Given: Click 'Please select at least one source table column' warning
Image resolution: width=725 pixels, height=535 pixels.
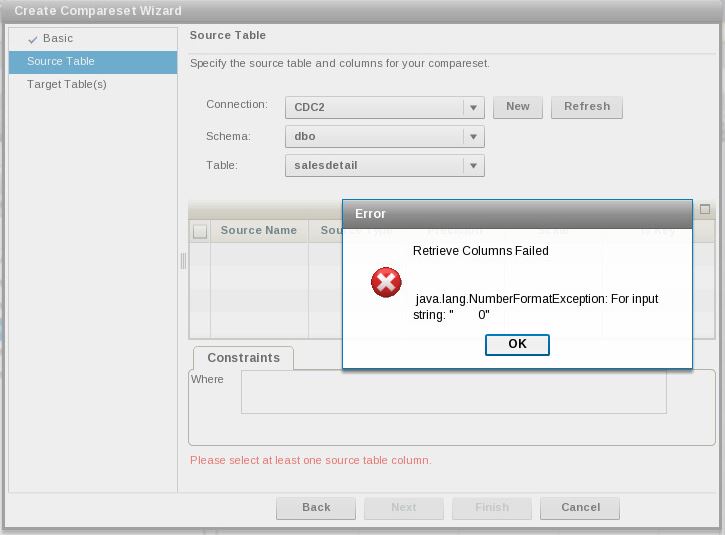Looking at the screenshot, I should [310, 461].
